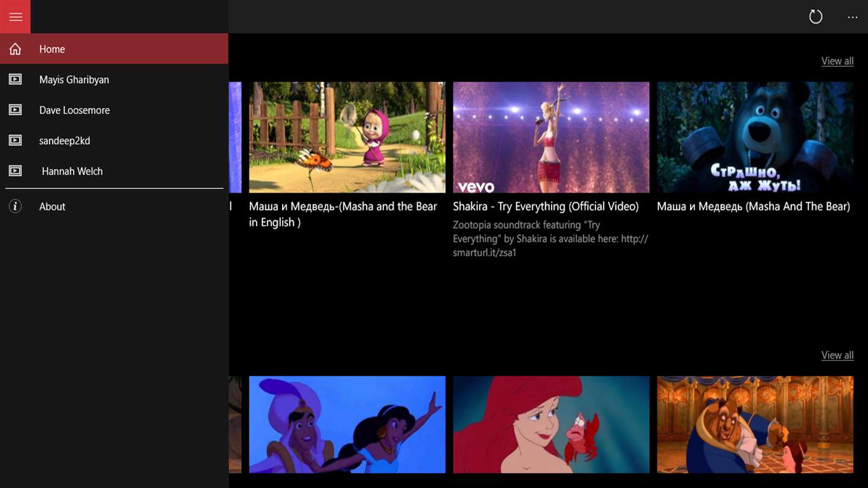The width and height of the screenshot is (868, 488).
Task: Open the Masha with butterfly net thumbnail
Action: (347, 137)
